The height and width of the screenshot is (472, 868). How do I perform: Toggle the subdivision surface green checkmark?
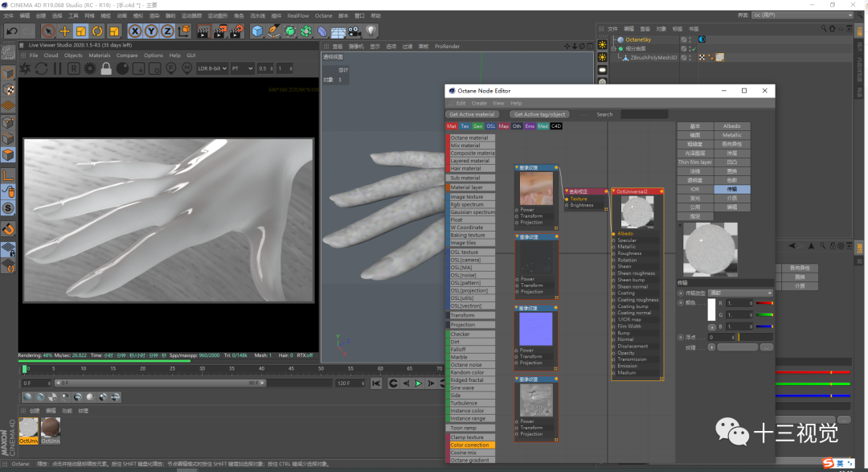point(694,49)
